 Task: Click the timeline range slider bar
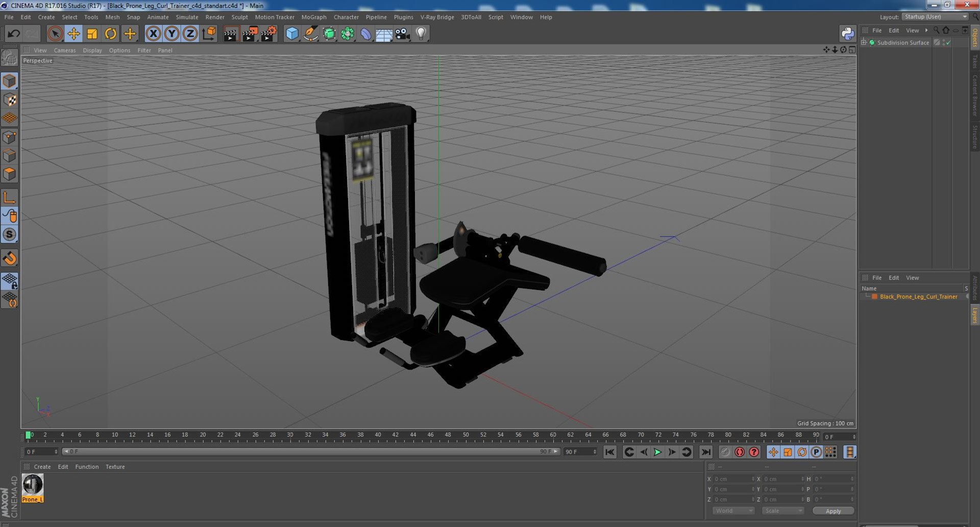point(311,451)
